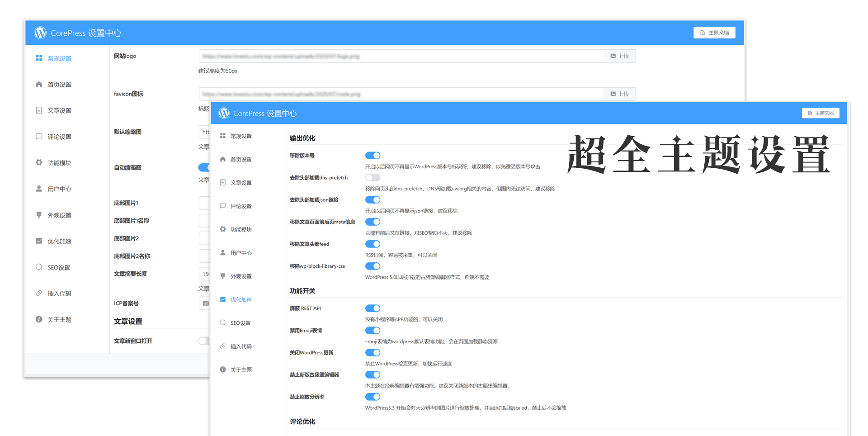Viewport: 868px width, 436px height.
Task: Open 关于主题 label in back window sidebar
Action: point(60,320)
